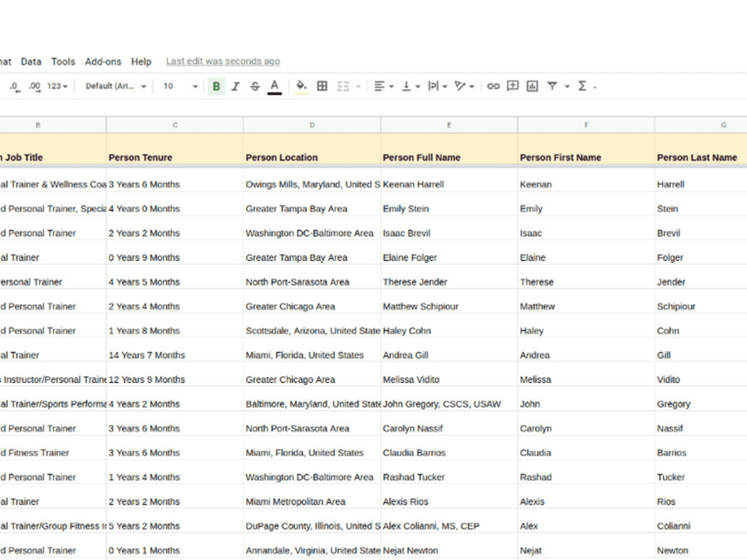Select the 'Andrea Gill' full name cell
Viewport: 747px width, 560px height.
tap(449, 351)
